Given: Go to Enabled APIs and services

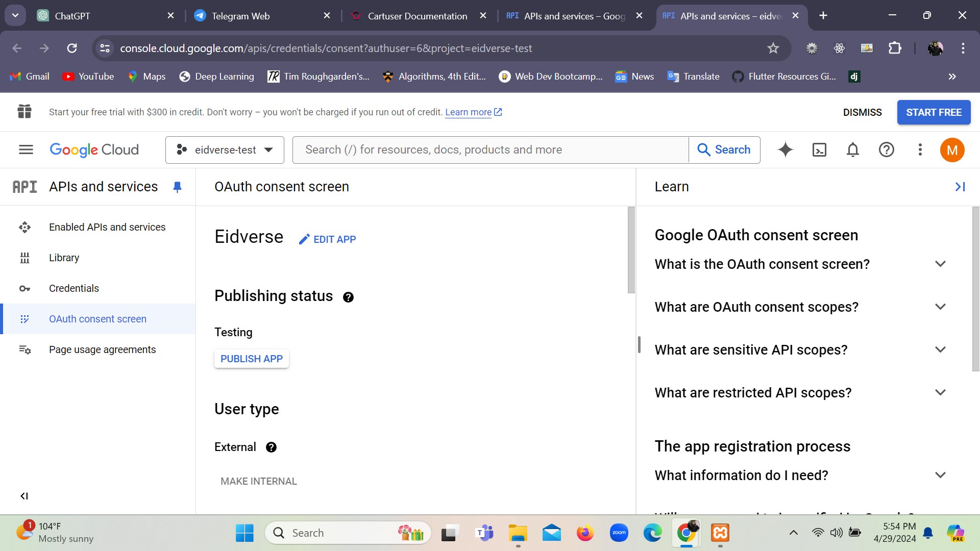Looking at the screenshot, I should coord(97,227).
